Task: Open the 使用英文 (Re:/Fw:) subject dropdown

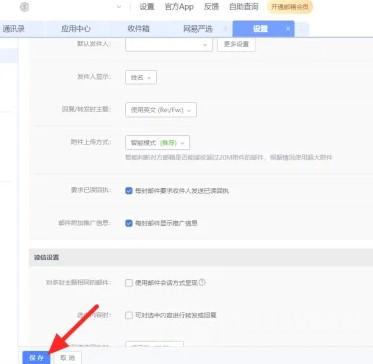Action: pos(161,110)
